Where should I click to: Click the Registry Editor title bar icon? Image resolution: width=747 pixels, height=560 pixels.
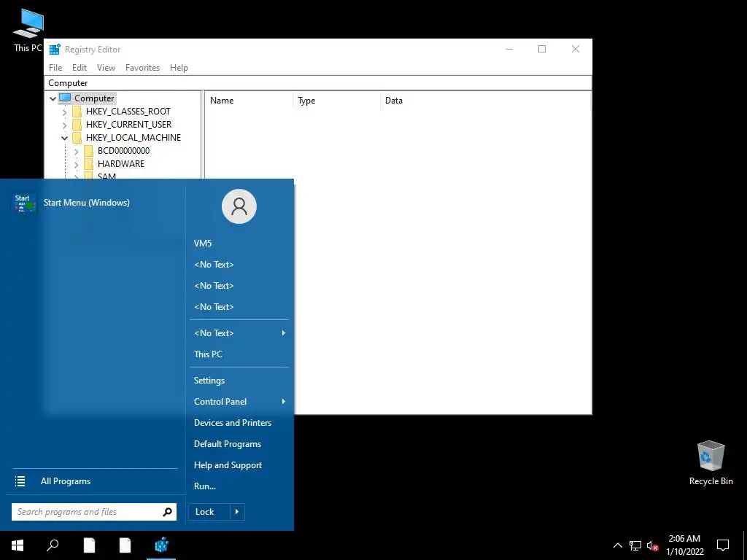click(x=55, y=49)
